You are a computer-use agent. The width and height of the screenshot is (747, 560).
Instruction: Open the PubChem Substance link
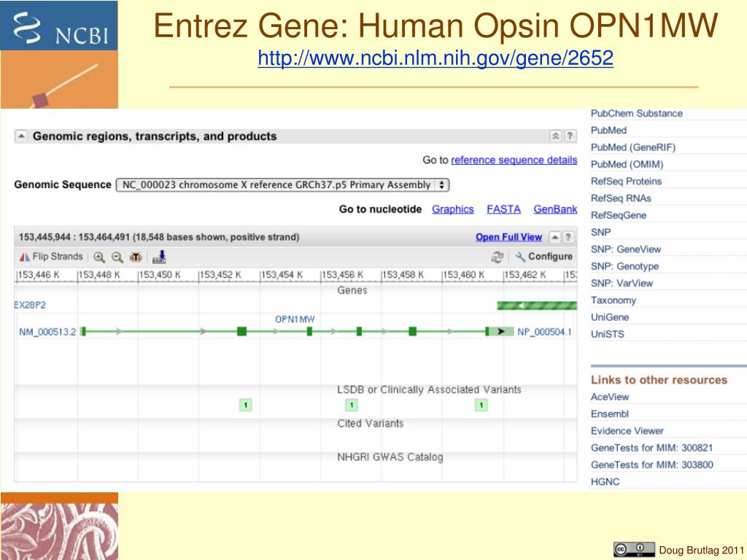click(636, 113)
